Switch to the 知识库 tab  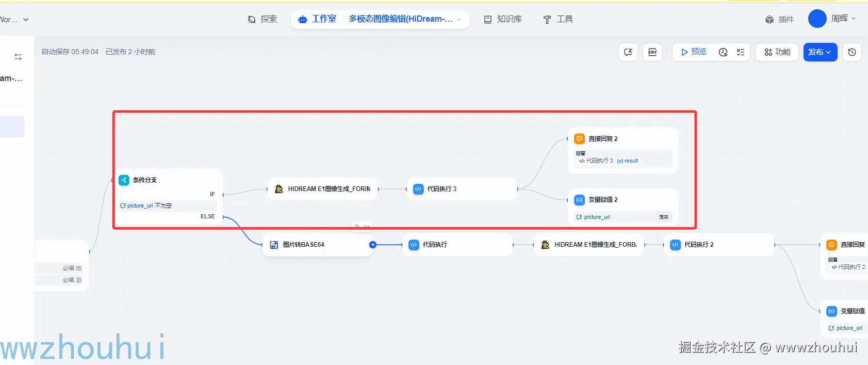503,19
